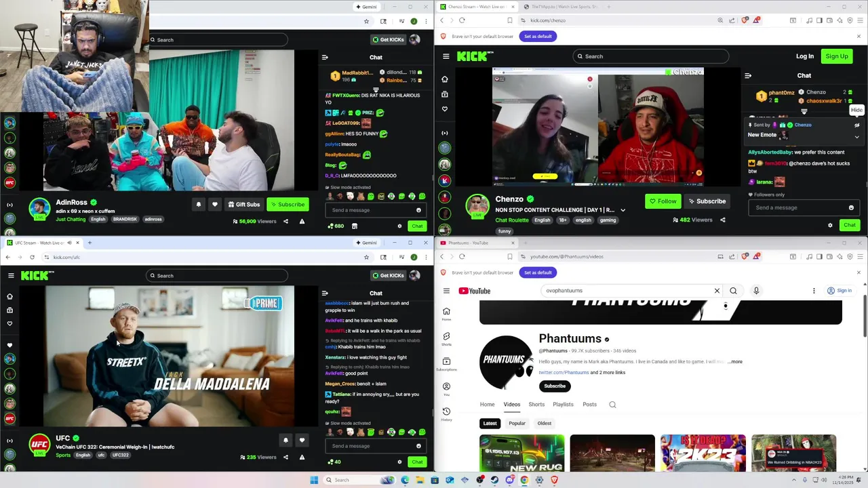This screenshot has width=868, height=488.
Task: Expand Phantuums channel description with ...more
Action: click(x=735, y=362)
